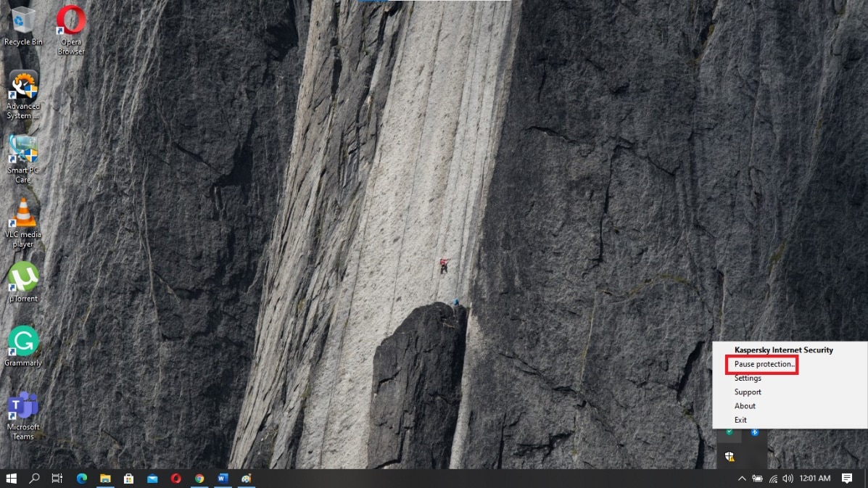Open the volume speaker tray icon
This screenshot has height=488, width=868.
(788, 479)
